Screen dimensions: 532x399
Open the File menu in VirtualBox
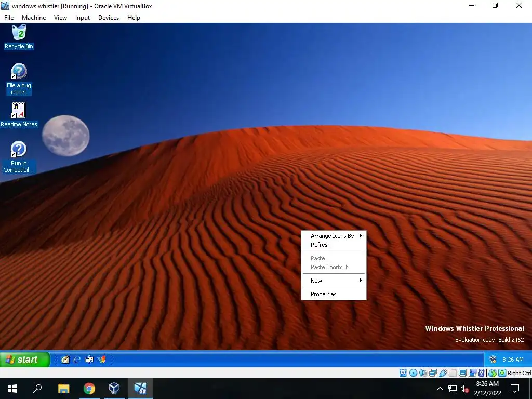(9, 18)
